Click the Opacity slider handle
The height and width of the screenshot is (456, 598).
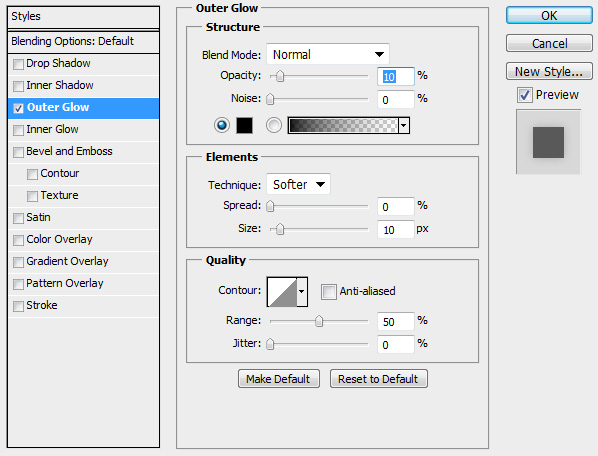[x=280, y=76]
